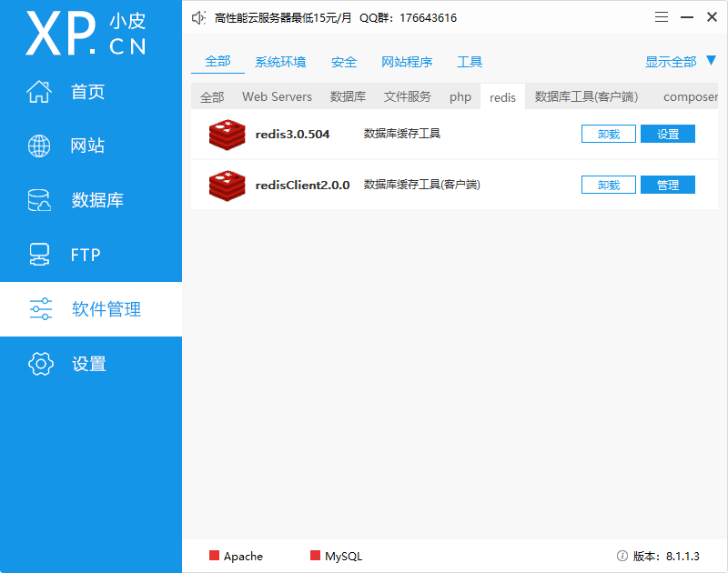Select the composer sub-tab
Viewport: 728px width, 573px height.
click(x=691, y=97)
